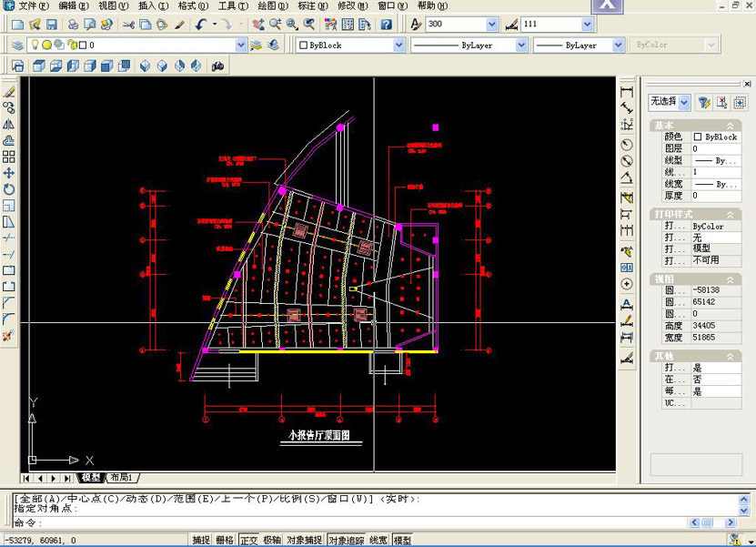
Task: Click the camera icon in view toolbar
Action: click(x=218, y=66)
